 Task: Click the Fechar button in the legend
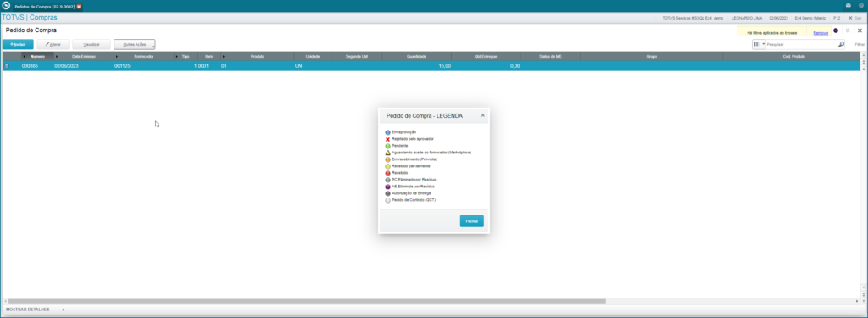coord(471,221)
